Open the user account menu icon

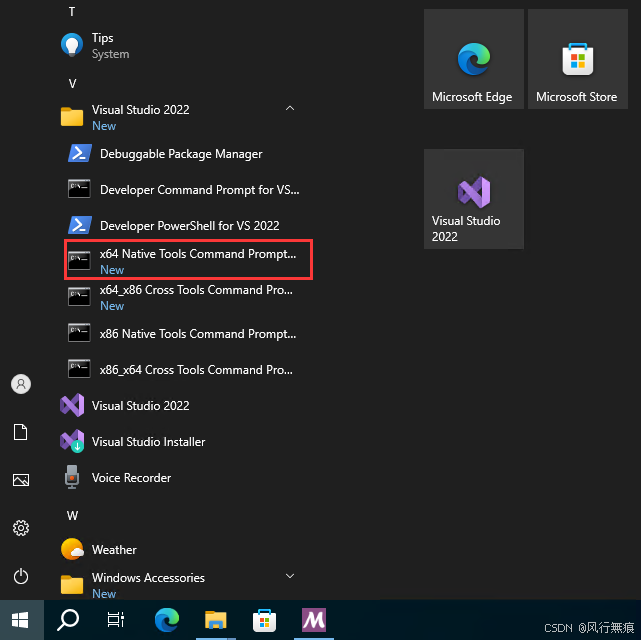click(x=21, y=384)
